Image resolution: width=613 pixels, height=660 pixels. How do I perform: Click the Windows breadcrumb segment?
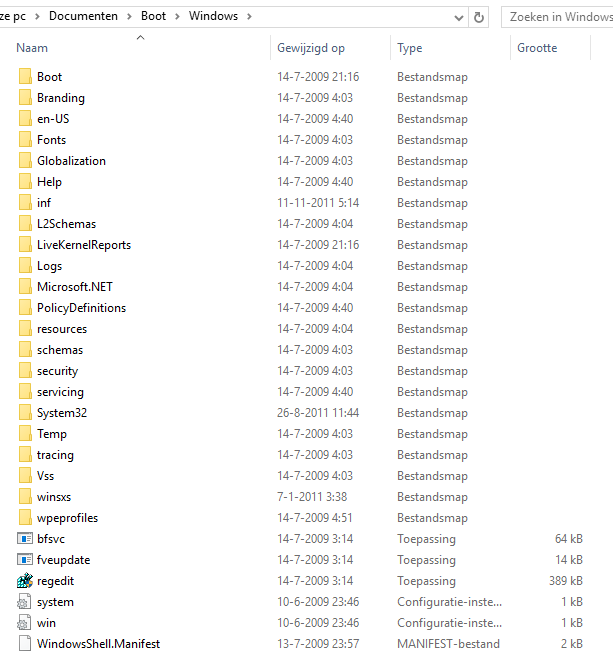click(x=213, y=16)
